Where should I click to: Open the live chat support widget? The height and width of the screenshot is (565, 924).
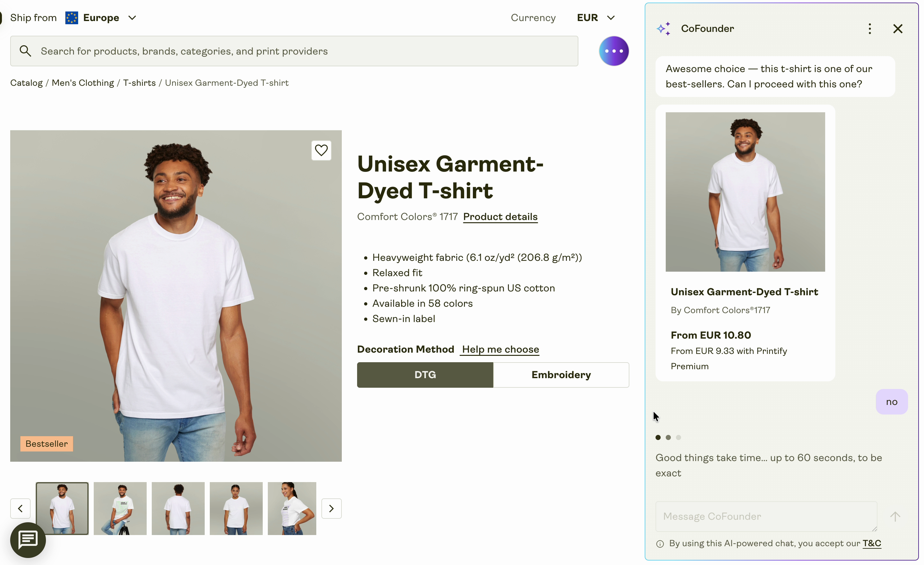click(28, 540)
